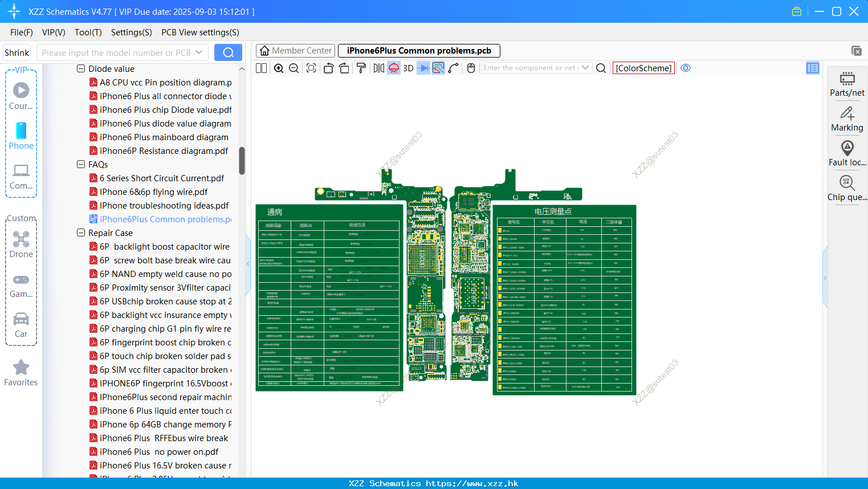Toggle the diode symbol display mode
This screenshot has height=489, width=868.
click(x=423, y=68)
